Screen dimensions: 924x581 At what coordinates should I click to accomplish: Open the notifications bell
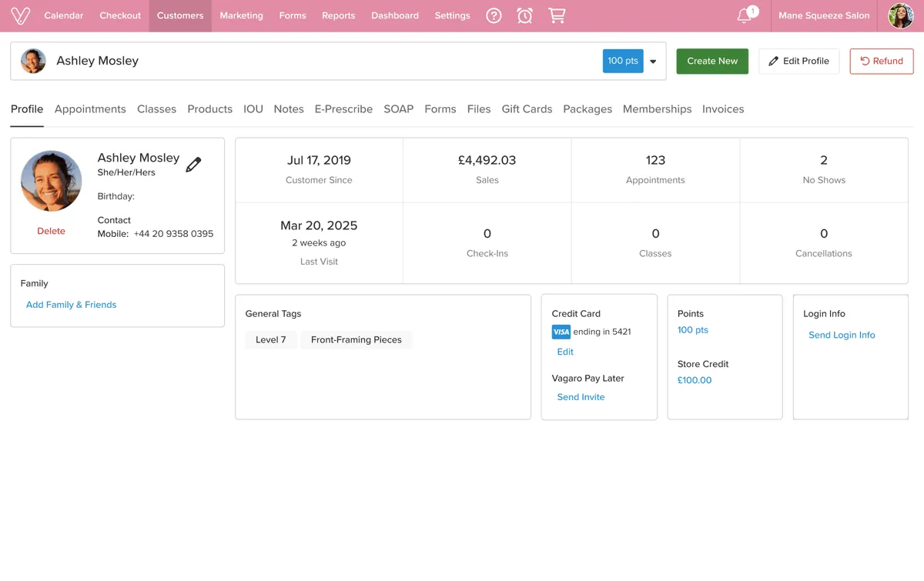click(x=745, y=15)
